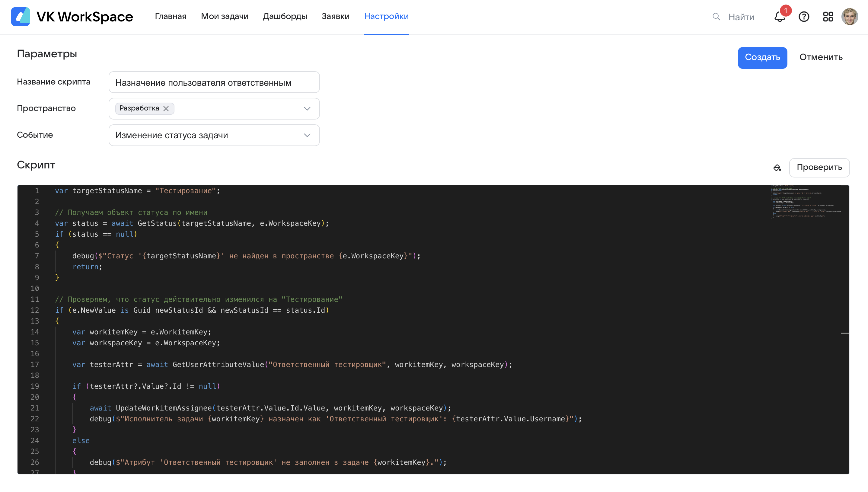Image resolution: width=868 pixels, height=492 pixels.
Task: Click the Создать button
Action: (762, 57)
